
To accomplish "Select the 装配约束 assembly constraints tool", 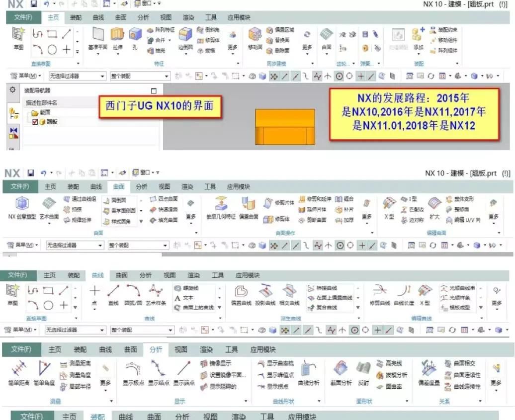I will tap(444, 30).
